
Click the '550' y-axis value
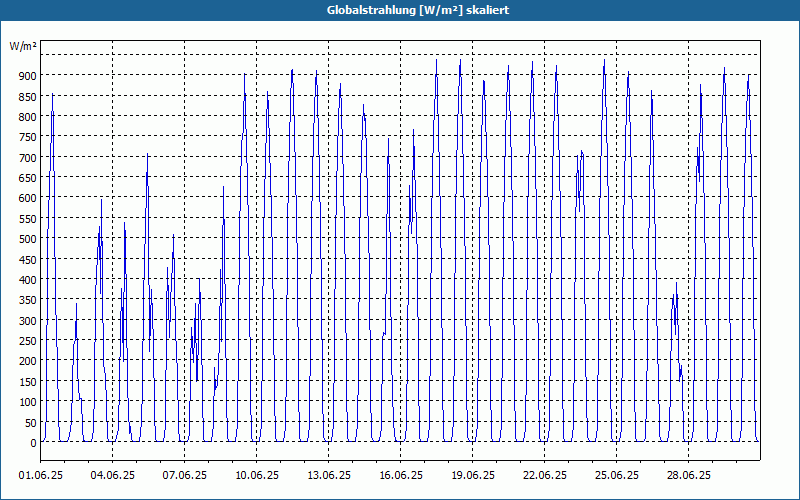pyautogui.click(x=28, y=218)
